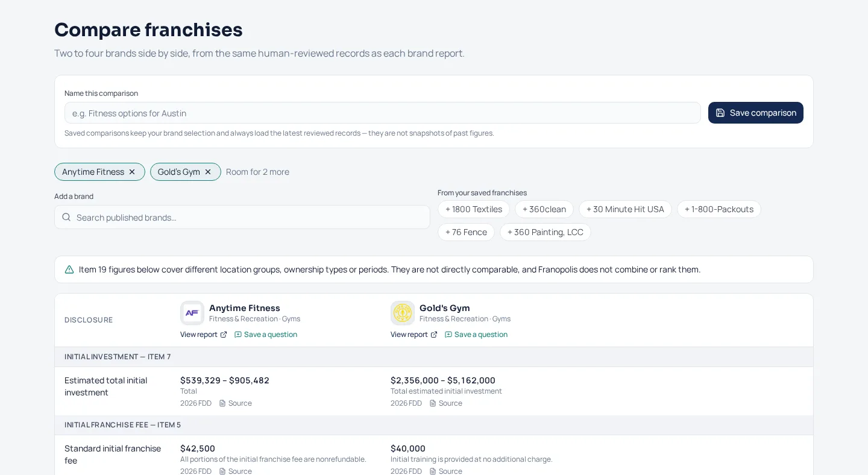Click the Anytime Fitness column heading
This screenshot has height=475, width=868.
click(x=245, y=308)
